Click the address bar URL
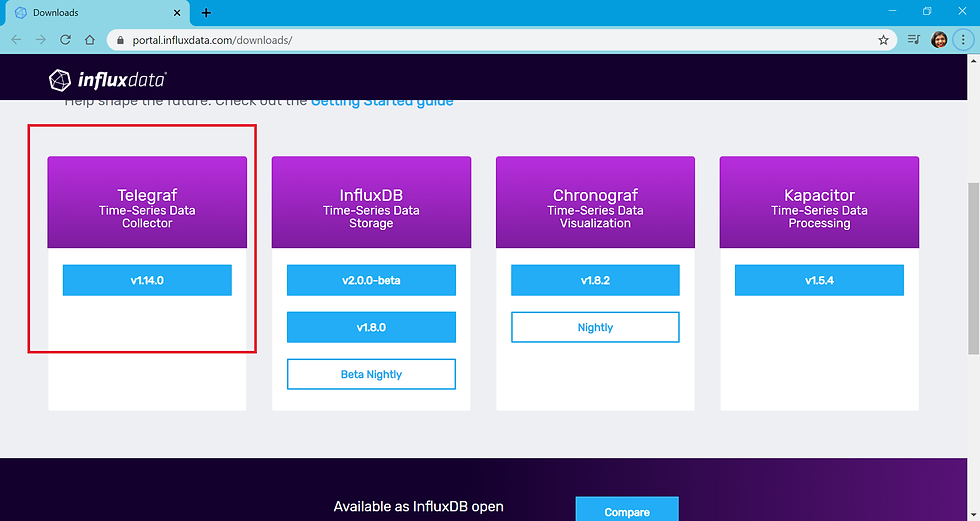The width and height of the screenshot is (980, 521). (212, 40)
